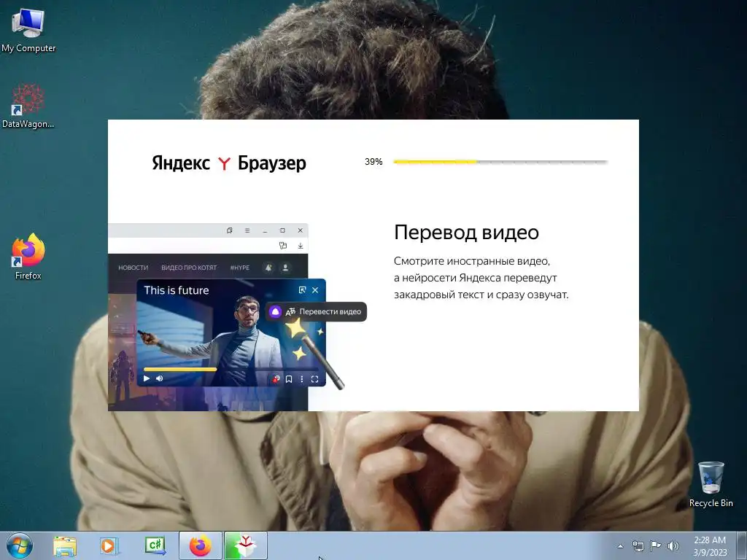Switch to Firefox in the taskbar

(x=201, y=545)
